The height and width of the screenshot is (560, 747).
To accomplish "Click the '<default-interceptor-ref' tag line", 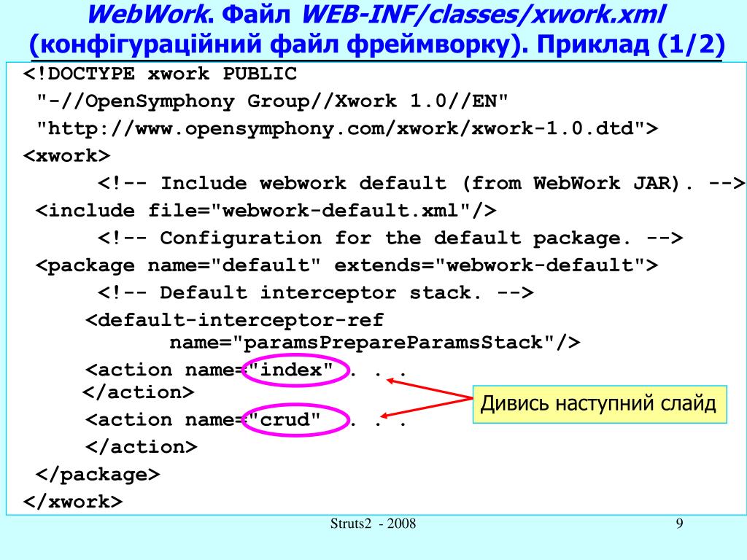I will pos(234,320).
